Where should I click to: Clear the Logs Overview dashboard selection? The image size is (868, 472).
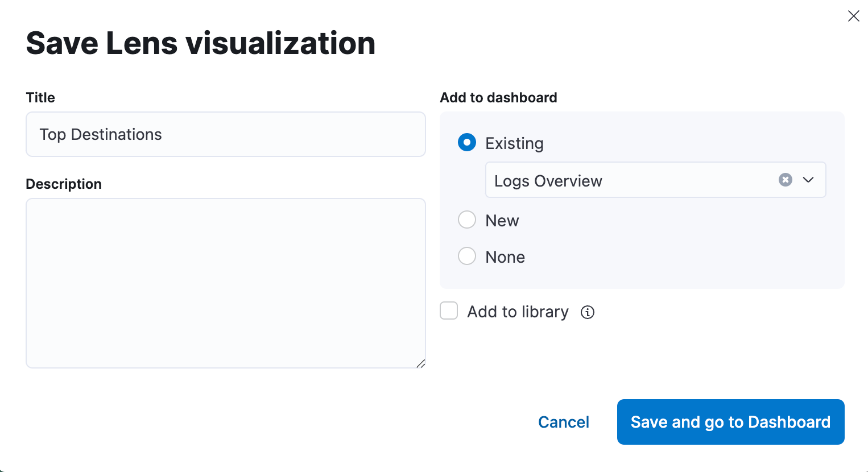click(786, 180)
